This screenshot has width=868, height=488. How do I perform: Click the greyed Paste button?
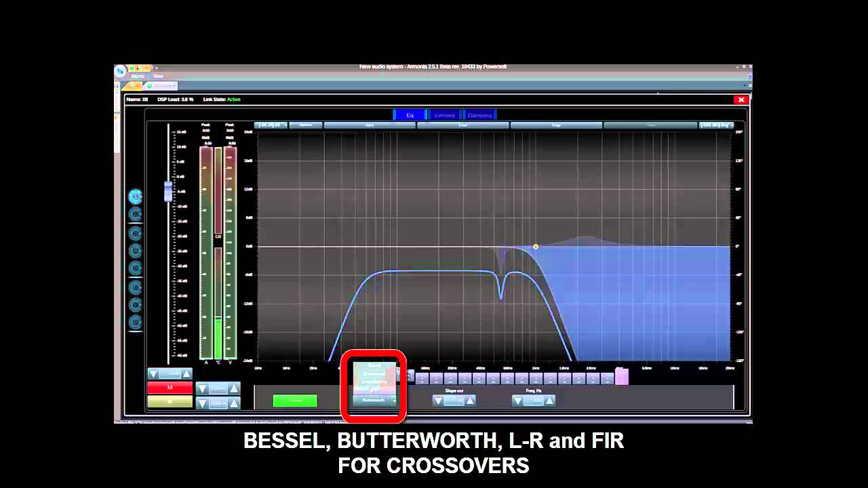650,125
